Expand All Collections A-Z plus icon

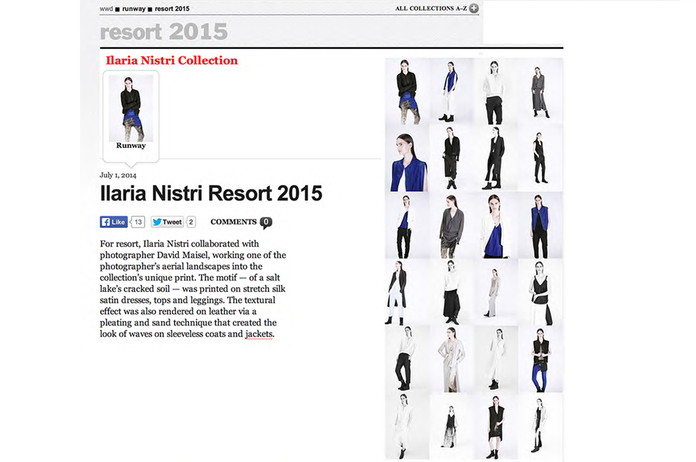474,8
